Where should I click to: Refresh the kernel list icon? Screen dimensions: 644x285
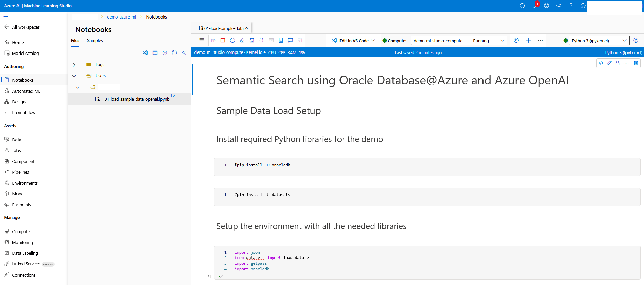coord(636,40)
